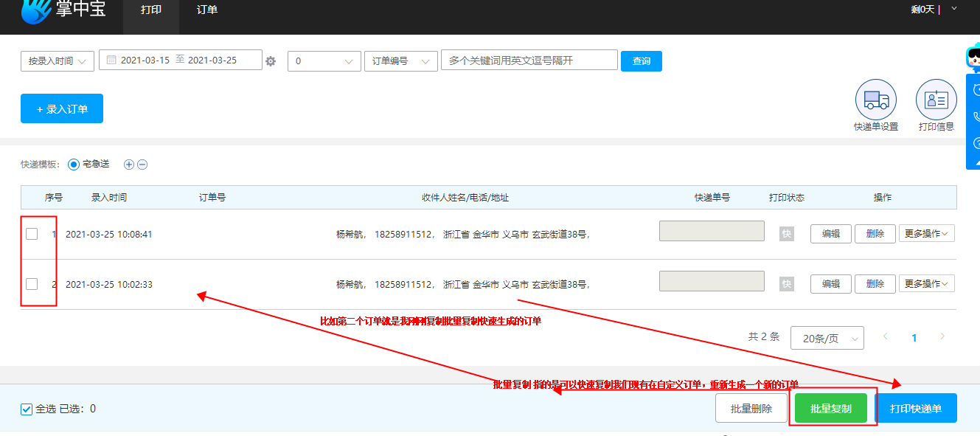Click the green 批量复制 button
This screenshot has height=436, width=980.
click(831, 409)
